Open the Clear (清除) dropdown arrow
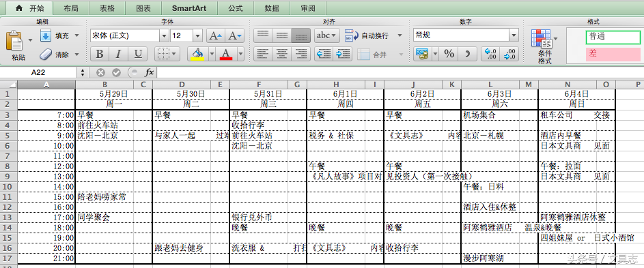The width and height of the screenshot is (644, 268). pyautogui.click(x=76, y=54)
